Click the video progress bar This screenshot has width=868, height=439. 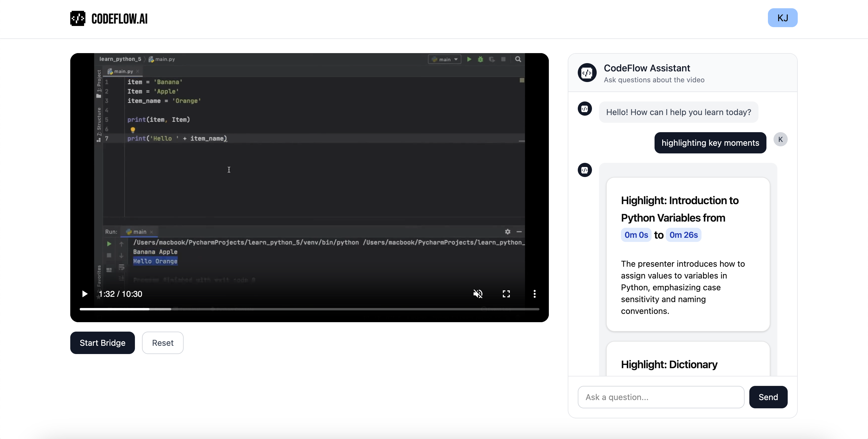point(309,309)
